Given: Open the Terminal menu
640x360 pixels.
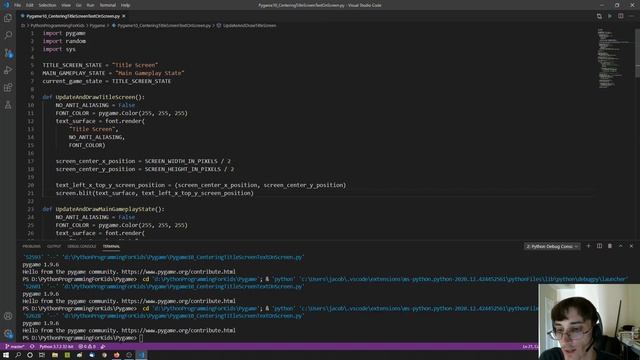Looking at the screenshot, I should pos(108,5).
